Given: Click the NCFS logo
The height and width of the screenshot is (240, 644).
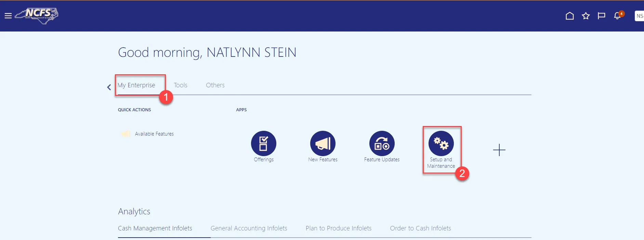Looking at the screenshot, I should point(38,15).
